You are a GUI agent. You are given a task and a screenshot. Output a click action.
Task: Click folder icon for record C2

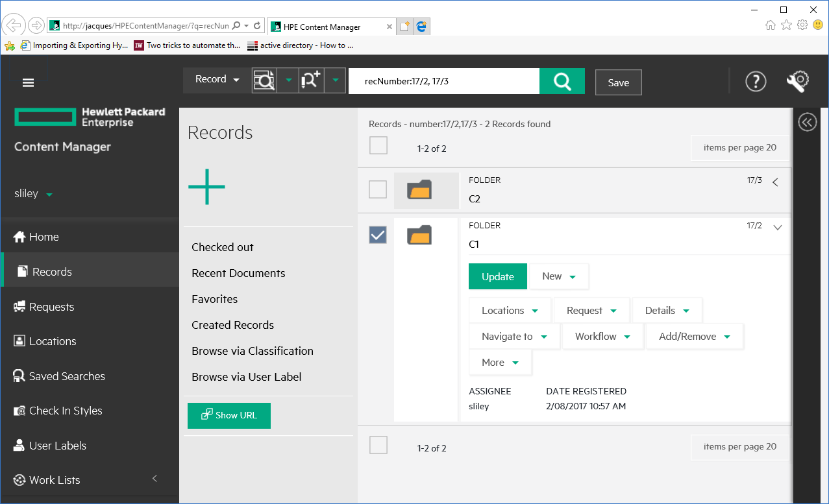click(419, 190)
